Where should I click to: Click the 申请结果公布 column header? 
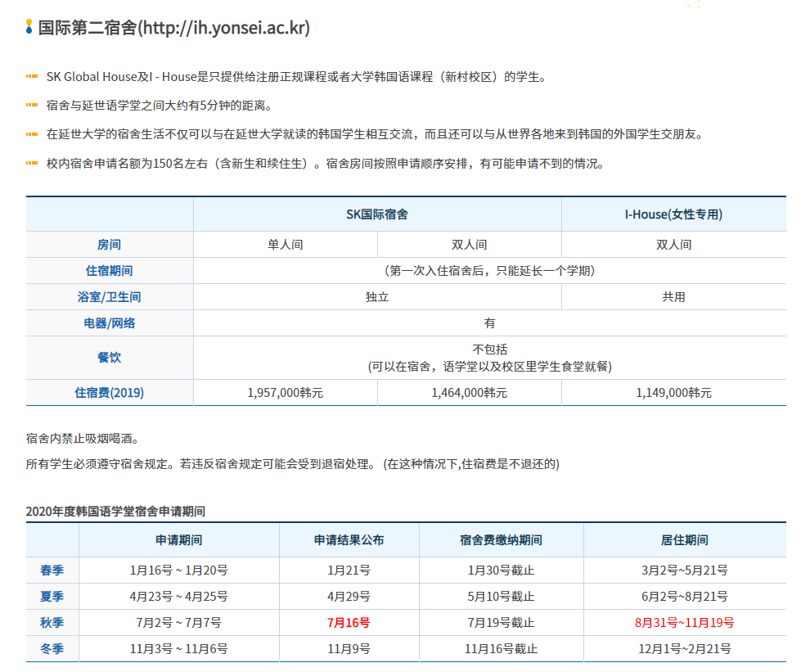(349, 540)
